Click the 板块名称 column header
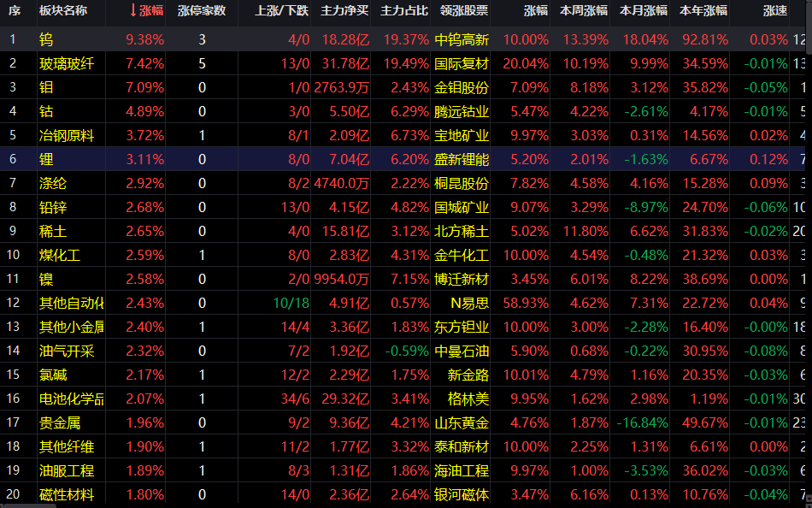This screenshot has height=508, width=812. [63, 10]
